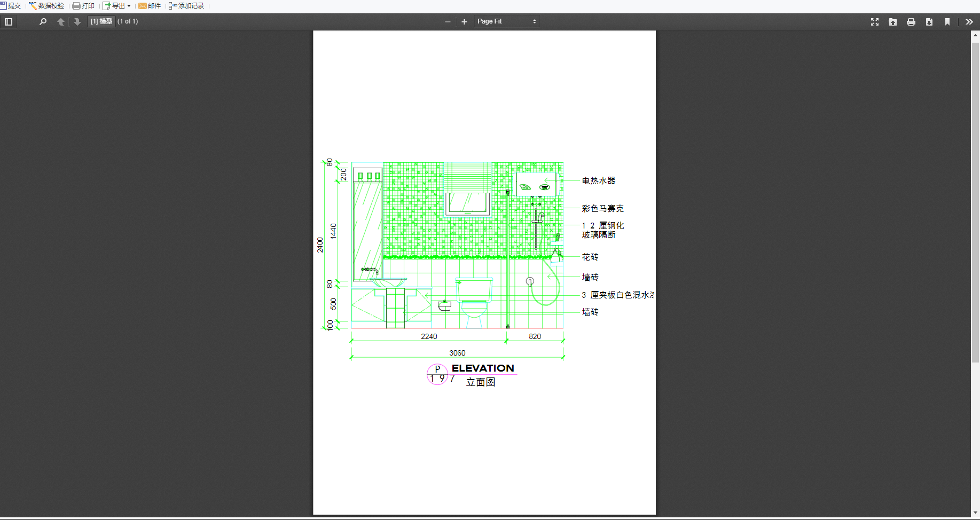Click the 提交 submit button
Image resolution: width=980 pixels, height=520 pixels.
11,6
